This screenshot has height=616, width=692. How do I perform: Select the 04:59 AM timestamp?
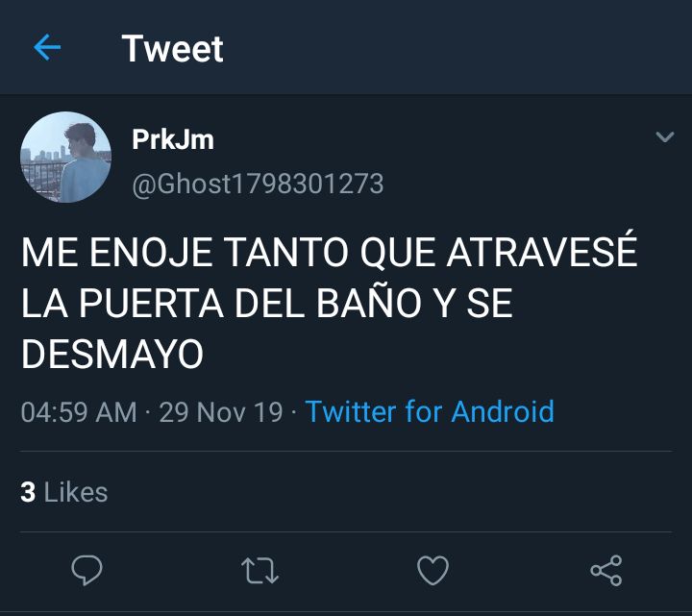79,412
